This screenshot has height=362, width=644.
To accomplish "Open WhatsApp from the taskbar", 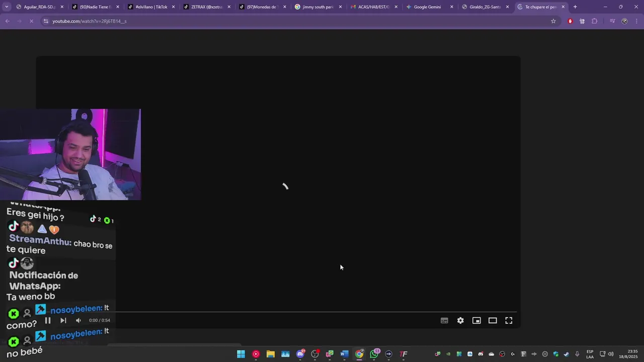I will click(374, 354).
